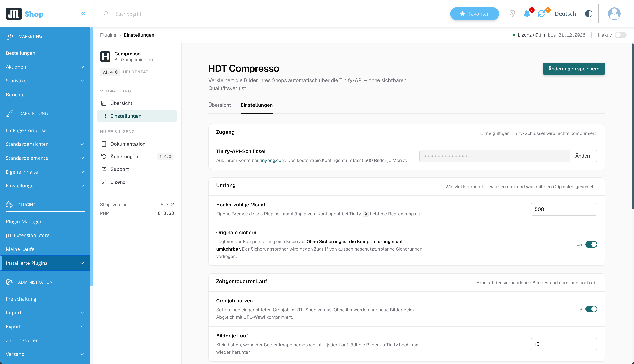634x364 pixels.
Task: Click the Darstellung brush icon
Action: coord(9,113)
